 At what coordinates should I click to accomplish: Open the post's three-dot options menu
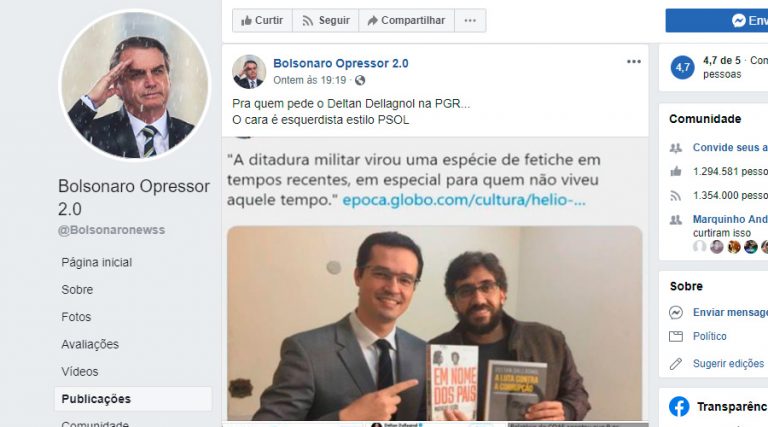pyautogui.click(x=634, y=62)
